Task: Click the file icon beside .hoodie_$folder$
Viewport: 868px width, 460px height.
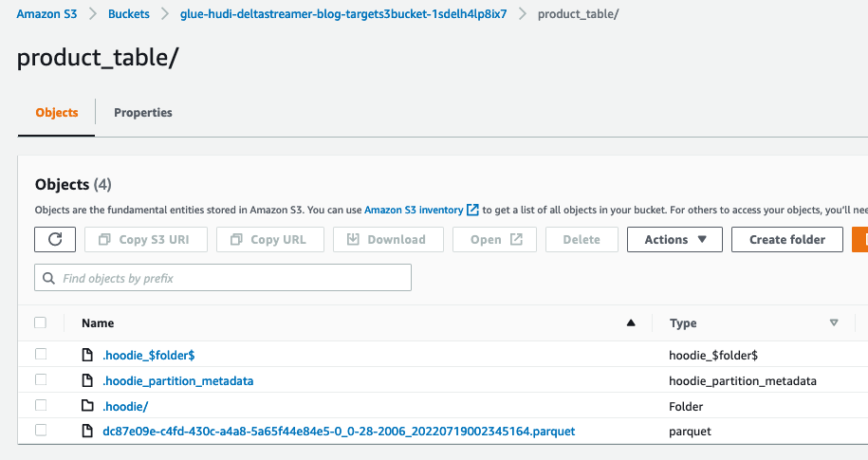Action: pyautogui.click(x=88, y=355)
